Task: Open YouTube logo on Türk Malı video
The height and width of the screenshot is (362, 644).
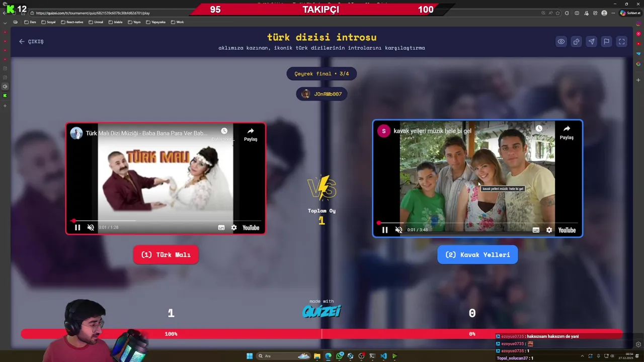Action: [x=251, y=228]
